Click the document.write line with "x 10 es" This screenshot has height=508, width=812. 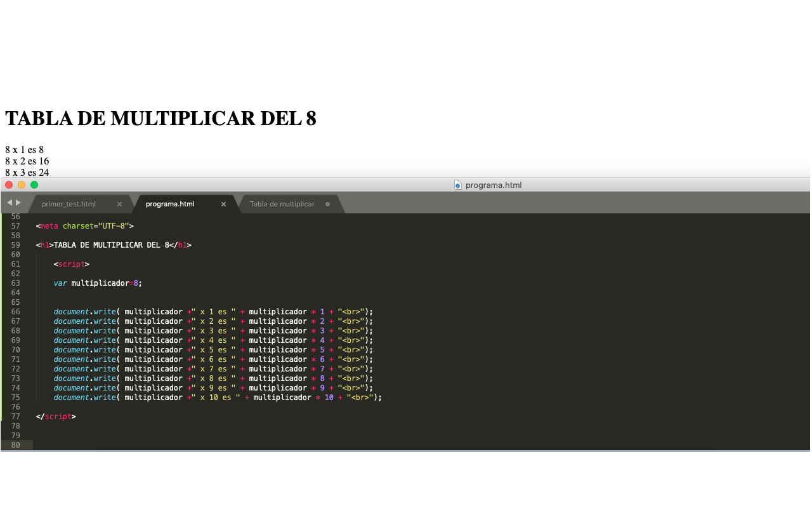point(218,397)
